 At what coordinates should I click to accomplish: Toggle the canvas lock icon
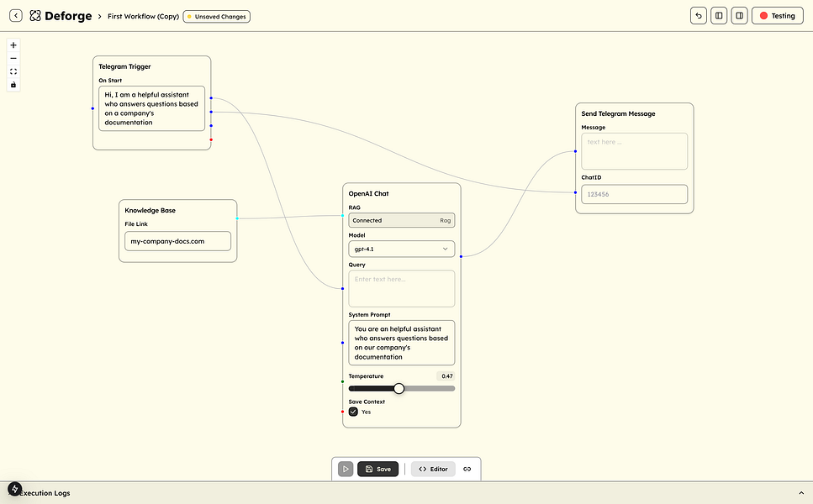click(13, 85)
